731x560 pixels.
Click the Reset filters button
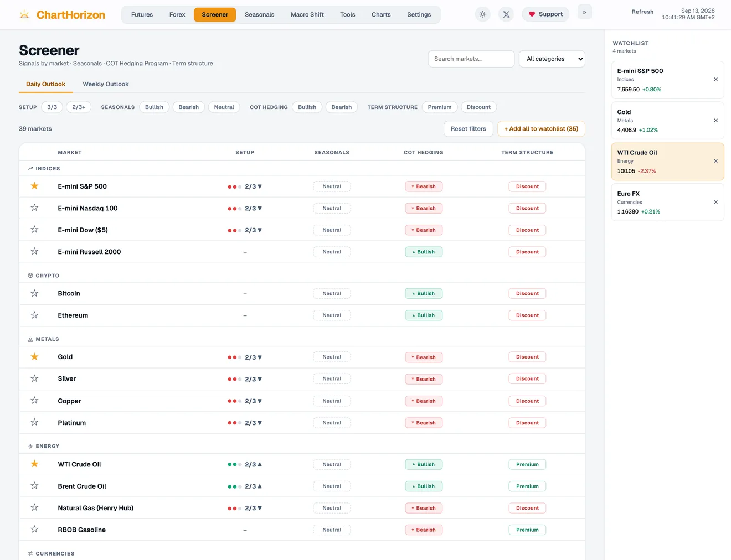[469, 129]
